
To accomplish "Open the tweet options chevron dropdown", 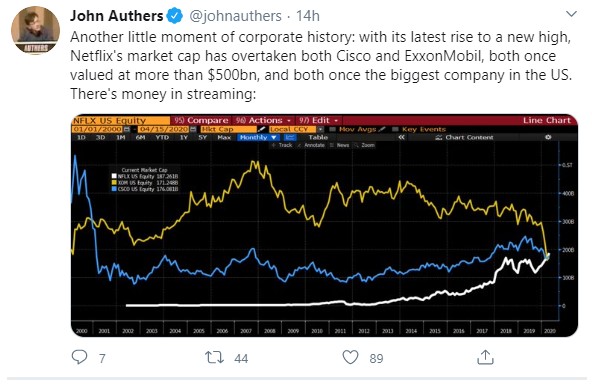I will (x=572, y=14).
